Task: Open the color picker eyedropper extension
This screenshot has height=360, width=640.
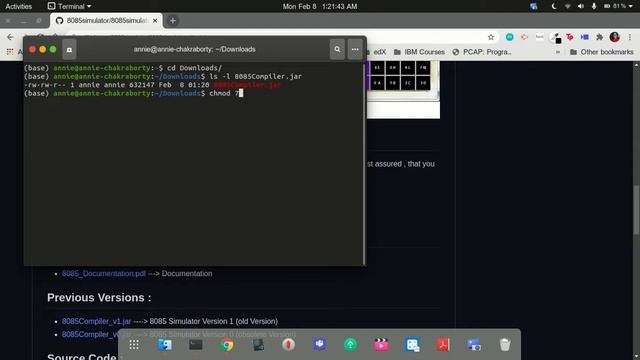Action: pos(556,38)
